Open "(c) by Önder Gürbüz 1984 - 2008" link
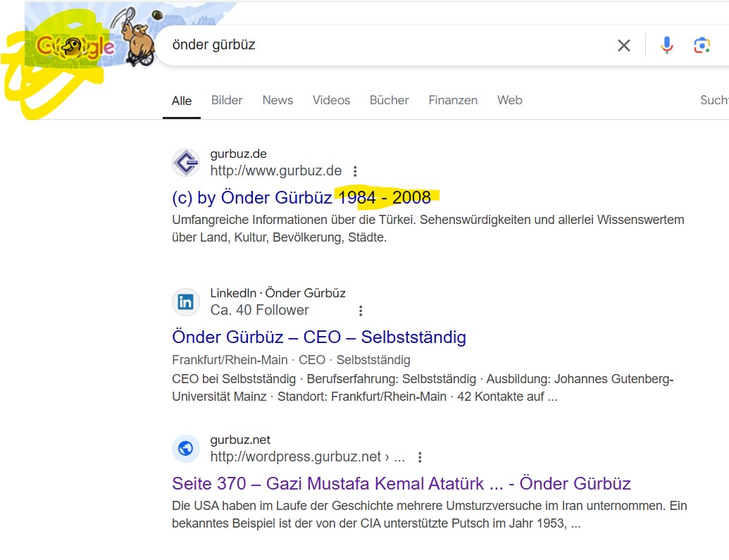 click(x=301, y=198)
